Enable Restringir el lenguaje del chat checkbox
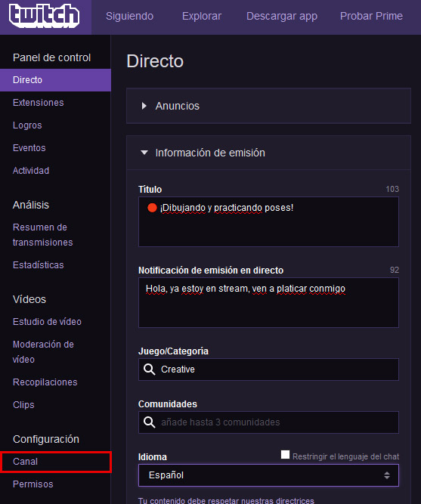Image resolution: width=421 pixels, height=504 pixels. coord(285,454)
